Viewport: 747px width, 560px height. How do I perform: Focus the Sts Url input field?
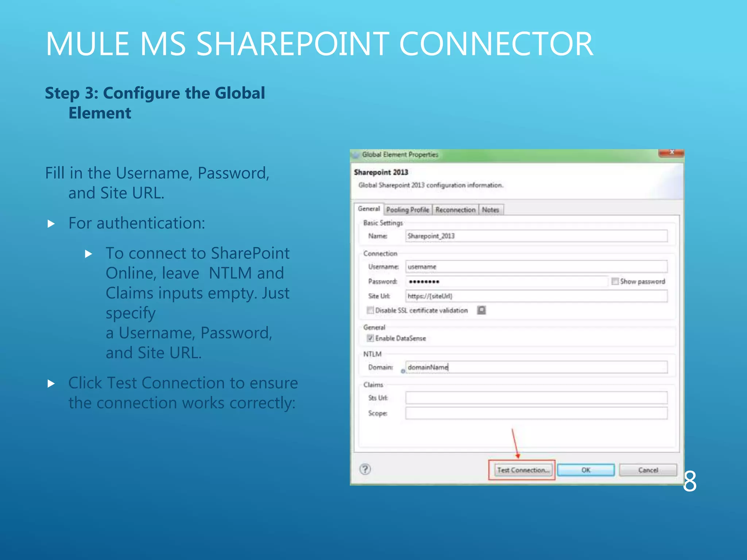536,398
